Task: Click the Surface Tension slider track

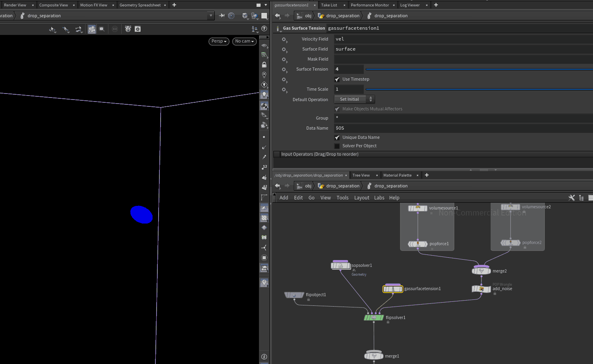Action: [478, 69]
